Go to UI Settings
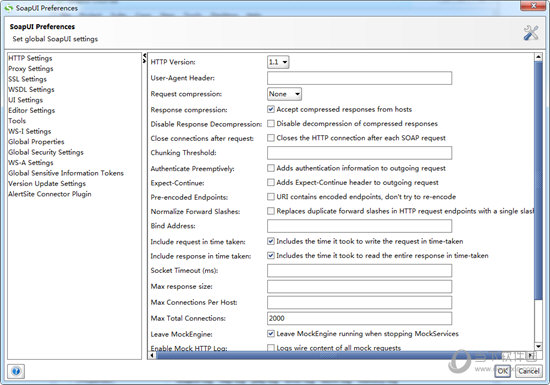Viewport: 550px width, 385px height. [26, 100]
